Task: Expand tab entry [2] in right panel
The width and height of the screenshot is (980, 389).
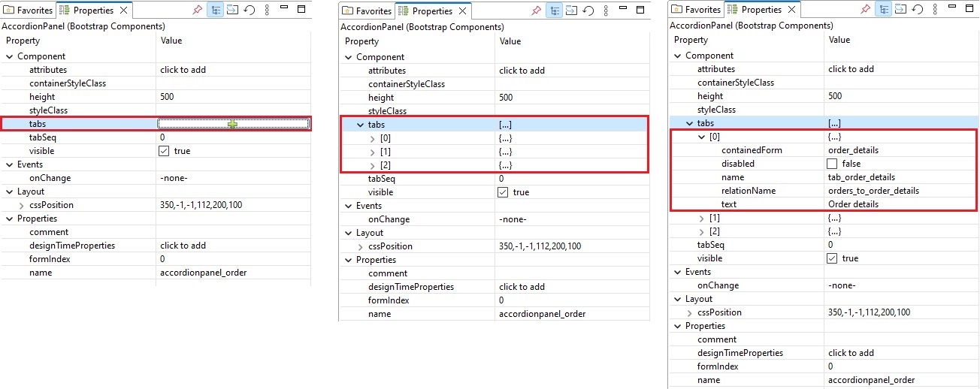Action: click(701, 231)
